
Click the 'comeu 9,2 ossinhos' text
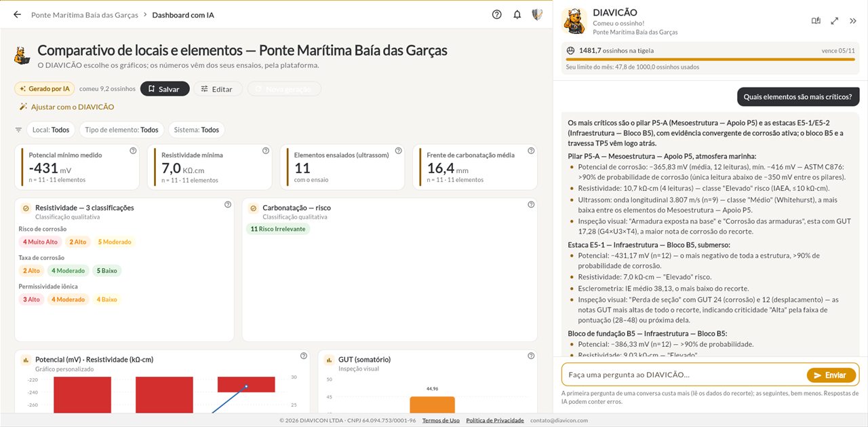tap(108, 89)
